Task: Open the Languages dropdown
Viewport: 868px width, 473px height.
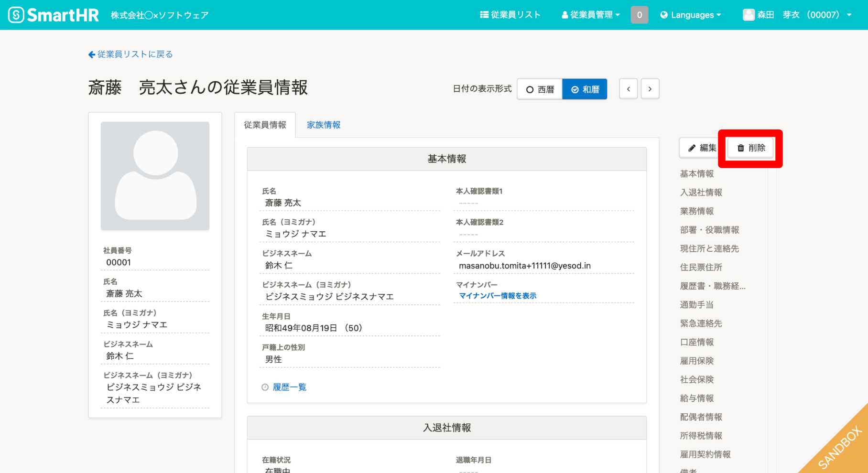Action: 691,15
